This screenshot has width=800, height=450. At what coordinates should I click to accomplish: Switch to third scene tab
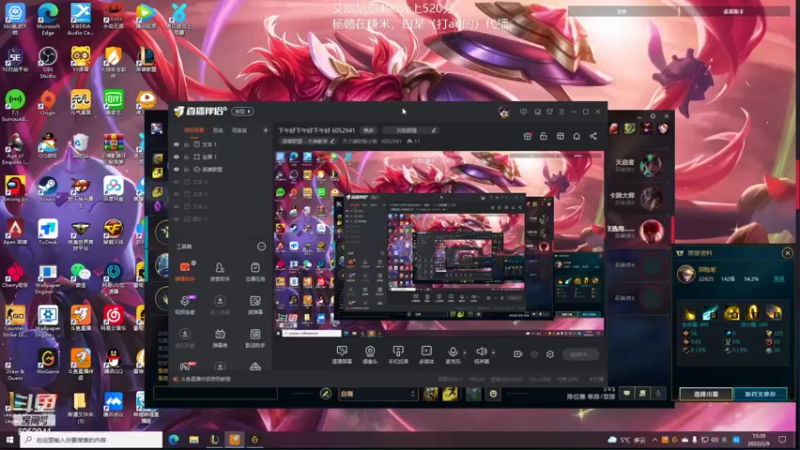(x=239, y=131)
